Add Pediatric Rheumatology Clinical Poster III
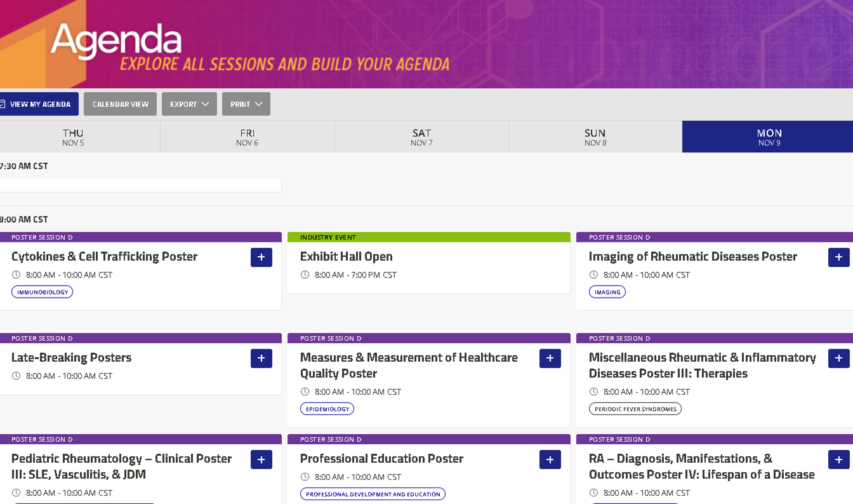 (x=261, y=459)
